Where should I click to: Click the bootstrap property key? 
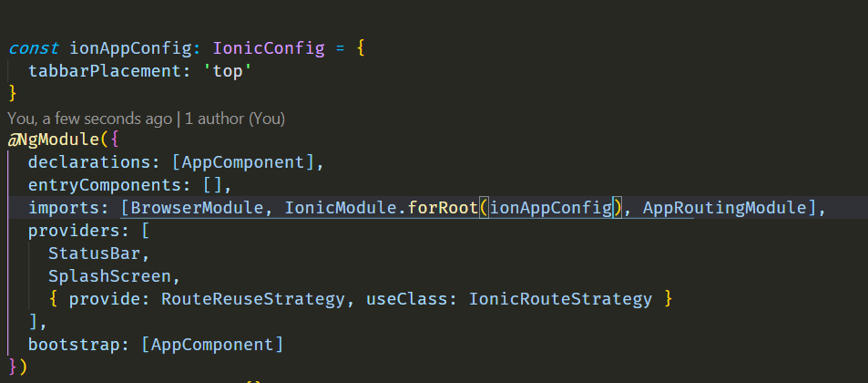point(74,345)
